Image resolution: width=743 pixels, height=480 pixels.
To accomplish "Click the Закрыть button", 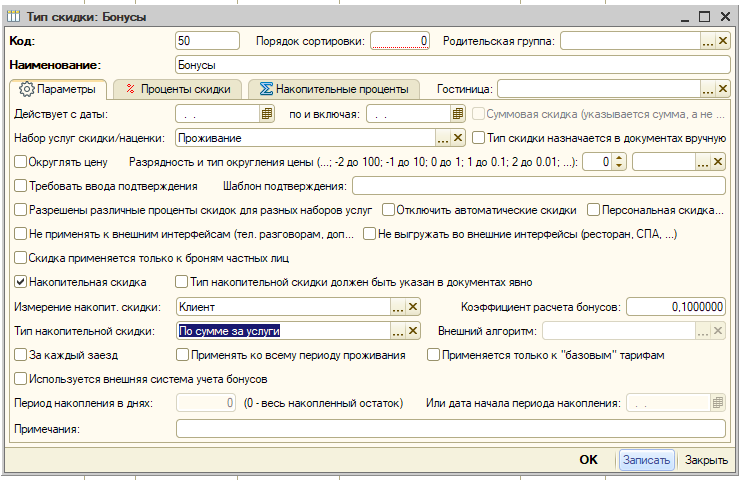I will pyautogui.click(x=706, y=460).
